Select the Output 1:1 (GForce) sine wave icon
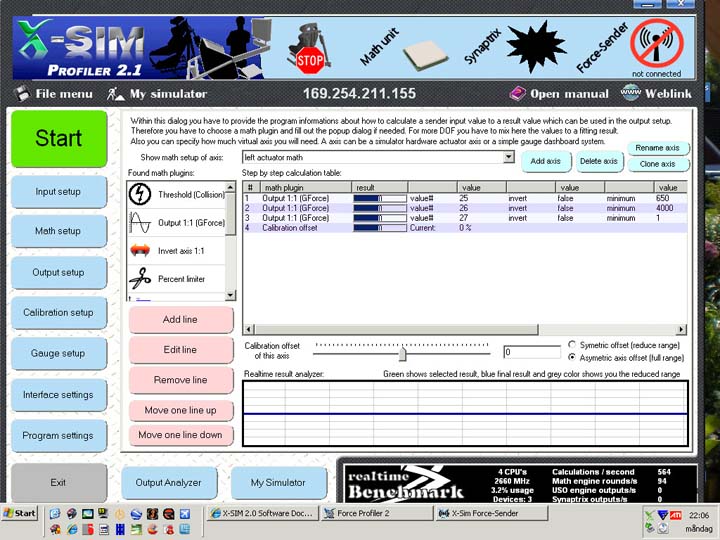720x540 pixels. click(x=140, y=222)
